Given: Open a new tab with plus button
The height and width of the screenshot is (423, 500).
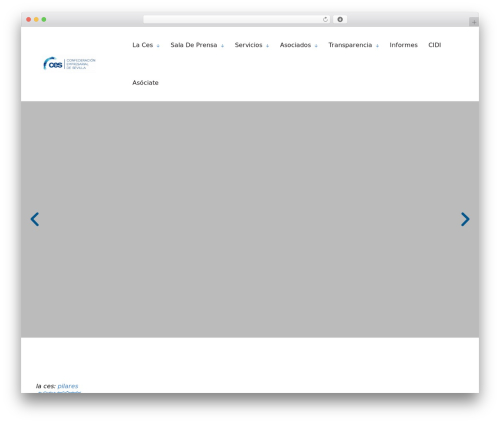Looking at the screenshot, I should (x=474, y=22).
